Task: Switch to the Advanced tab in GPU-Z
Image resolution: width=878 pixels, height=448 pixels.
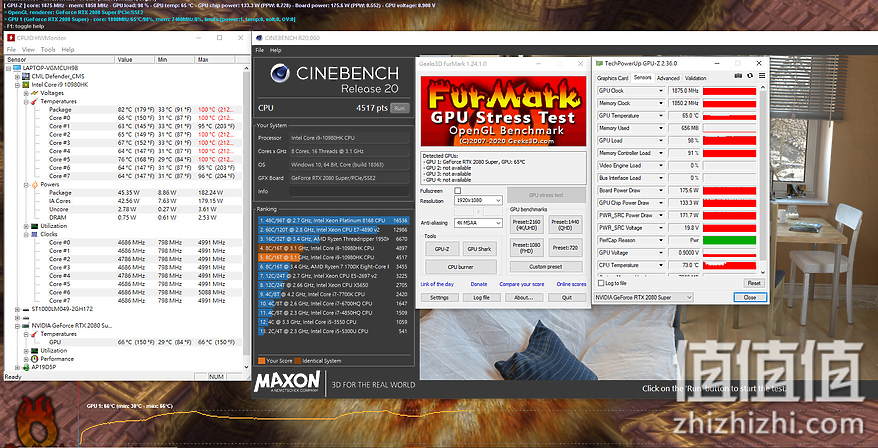Action: (x=667, y=78)
